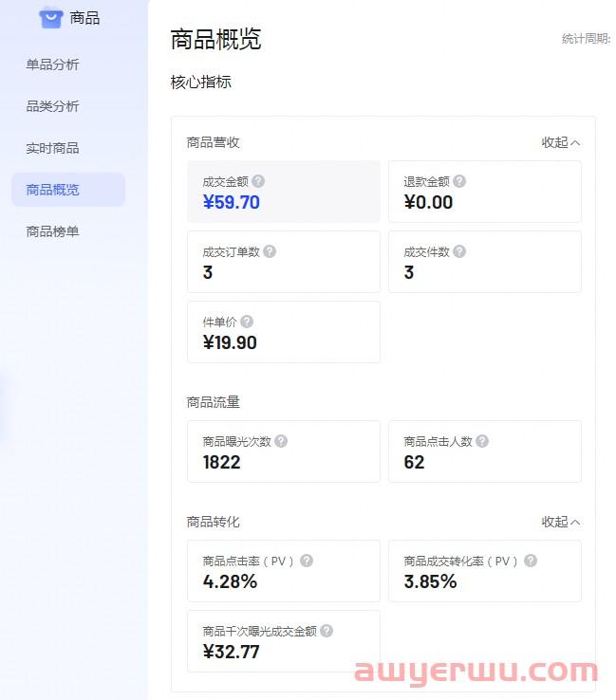The width and height of the screenshot is (616, 700).
Task: Click the 商品流量 section title
Action: tap(213, 402)
